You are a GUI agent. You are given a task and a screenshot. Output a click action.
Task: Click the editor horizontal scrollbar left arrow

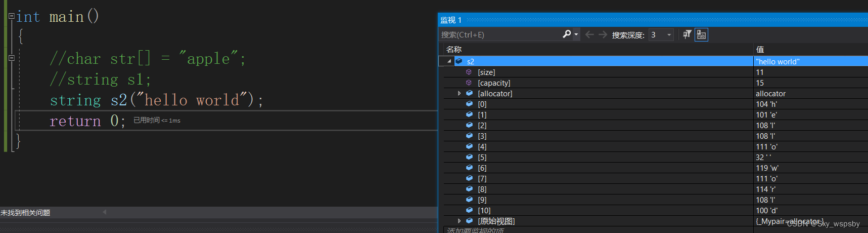(x=105, y=212)
